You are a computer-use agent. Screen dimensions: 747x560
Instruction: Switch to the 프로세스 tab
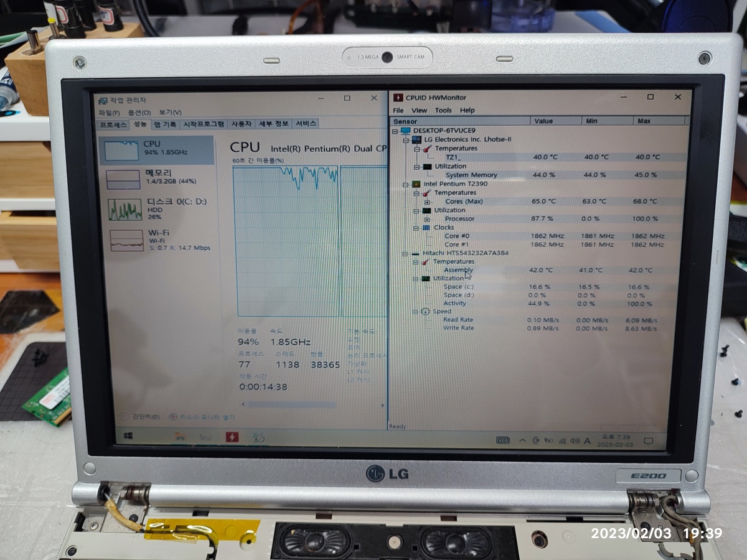[x=114, y=124]
